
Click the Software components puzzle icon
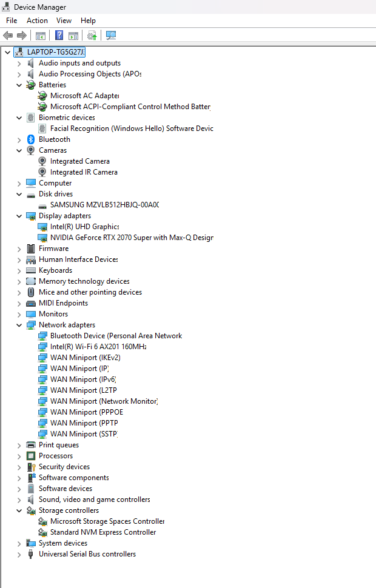[31, 478]
